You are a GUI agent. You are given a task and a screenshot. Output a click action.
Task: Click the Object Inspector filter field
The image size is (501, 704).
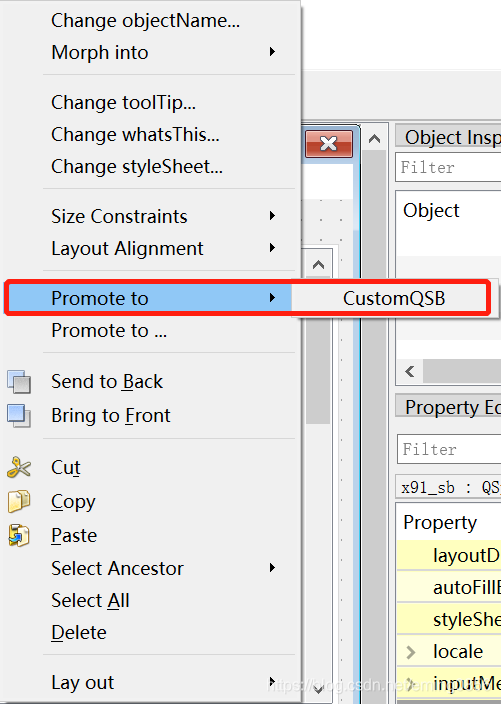pyautogui.click(x=448, y=167)
